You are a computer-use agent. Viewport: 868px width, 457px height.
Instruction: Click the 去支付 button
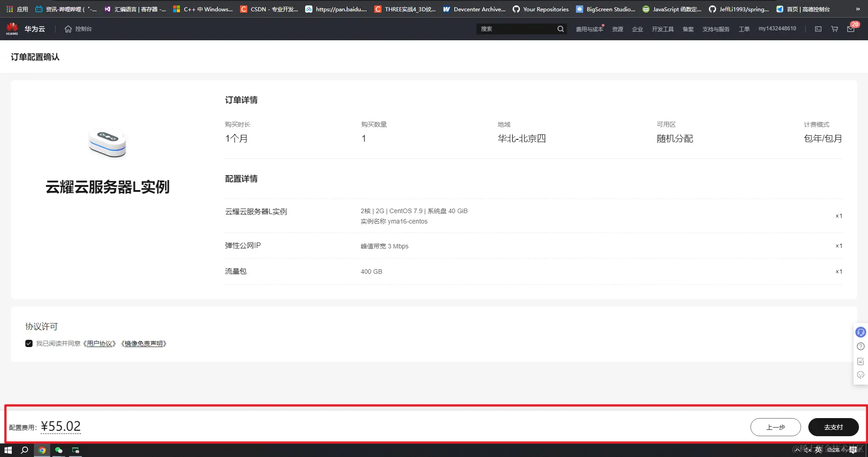coord(834,427)
